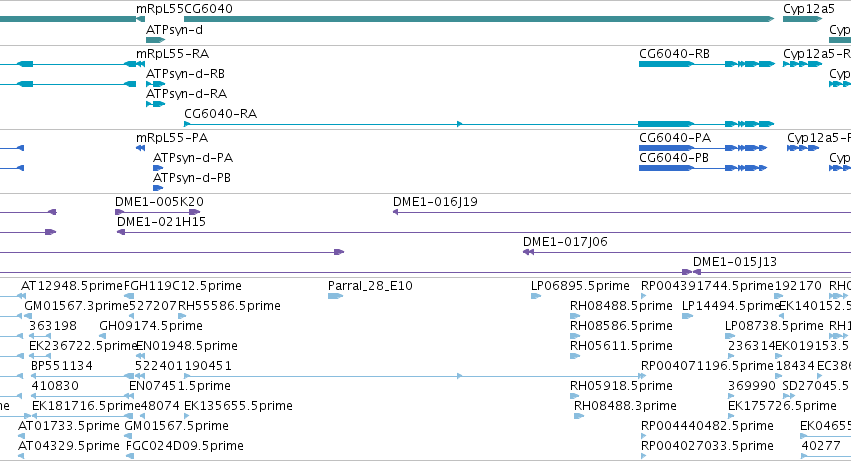Click the CG6040-RB transcript exon block
The height and width of the screenshot is (461, 851).
coord(666,64)
